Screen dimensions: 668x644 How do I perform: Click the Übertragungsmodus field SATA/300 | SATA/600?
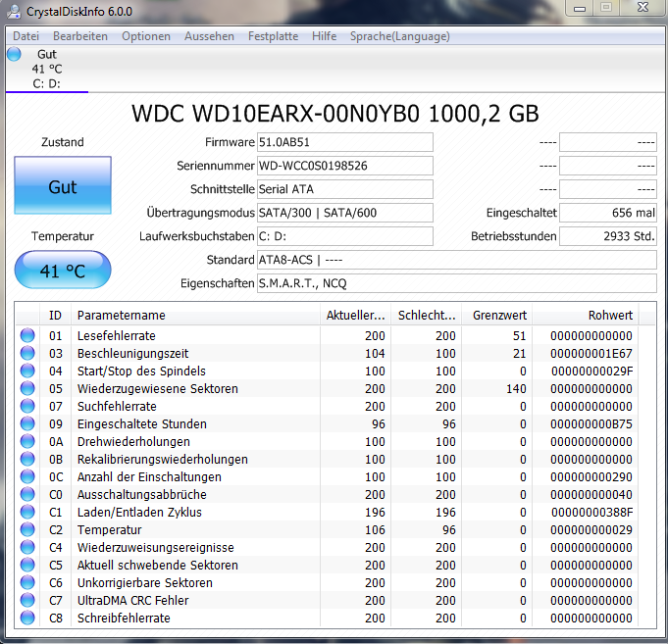point(345,213)
